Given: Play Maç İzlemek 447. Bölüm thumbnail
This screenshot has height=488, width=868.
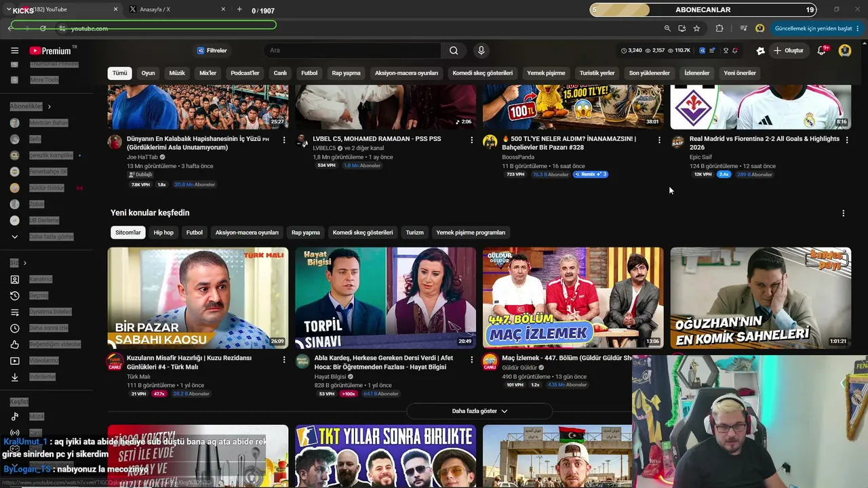Looking at the screenshot, I should coord(573,298).
